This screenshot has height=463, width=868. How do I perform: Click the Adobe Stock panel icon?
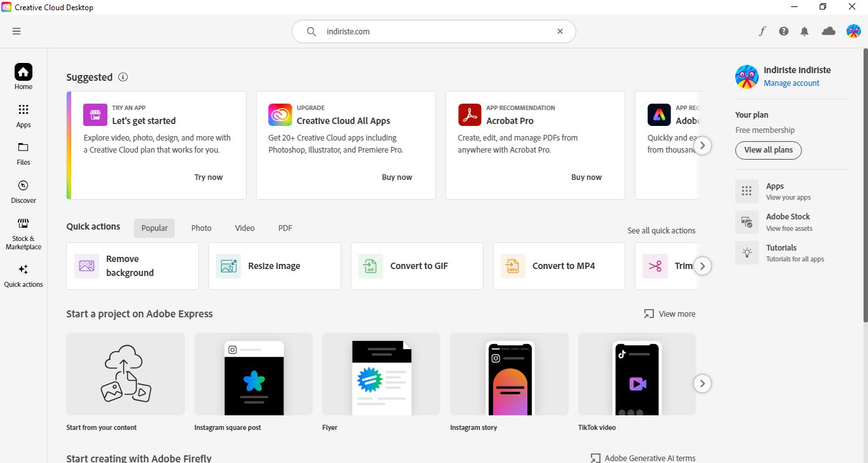click(x=747, y=222)
